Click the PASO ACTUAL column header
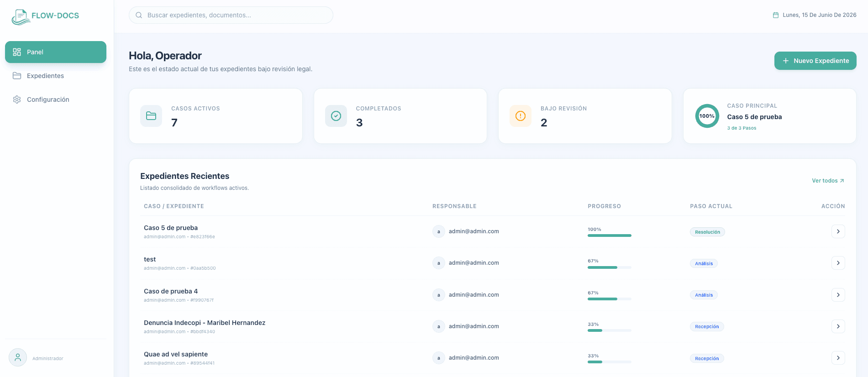The width and height of the screenshot is (868, 377). (x=711, y=206)
